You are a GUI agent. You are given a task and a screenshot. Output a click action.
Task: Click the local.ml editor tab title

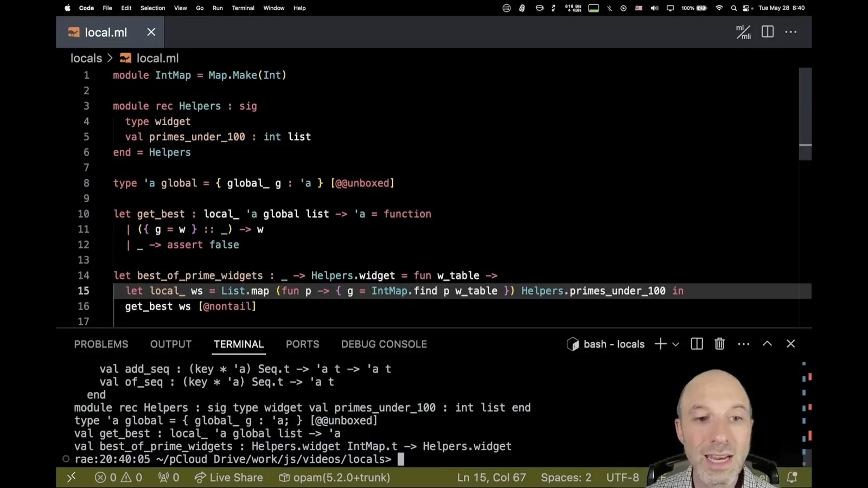click(106, 33)
